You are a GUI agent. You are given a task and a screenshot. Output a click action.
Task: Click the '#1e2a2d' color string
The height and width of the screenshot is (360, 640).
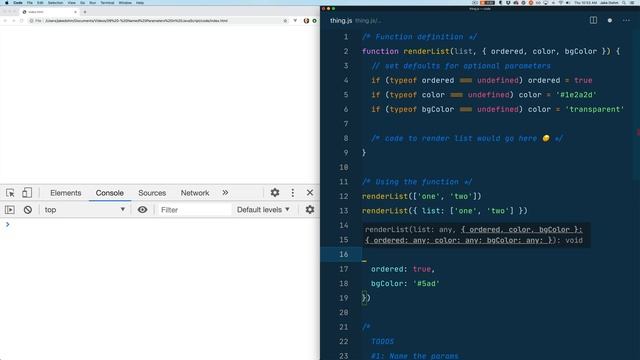click(576, 95)
